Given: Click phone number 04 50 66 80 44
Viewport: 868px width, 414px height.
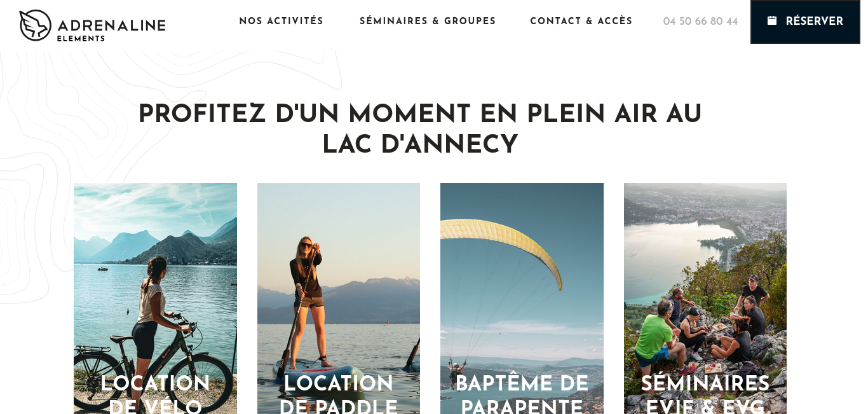Looking at the screenshot, I should coord(700,22).
